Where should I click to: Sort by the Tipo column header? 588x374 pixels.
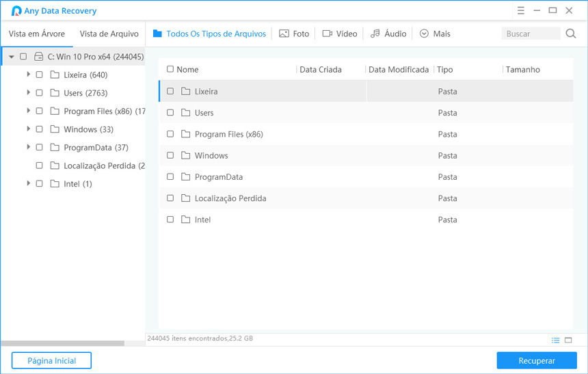444,69
